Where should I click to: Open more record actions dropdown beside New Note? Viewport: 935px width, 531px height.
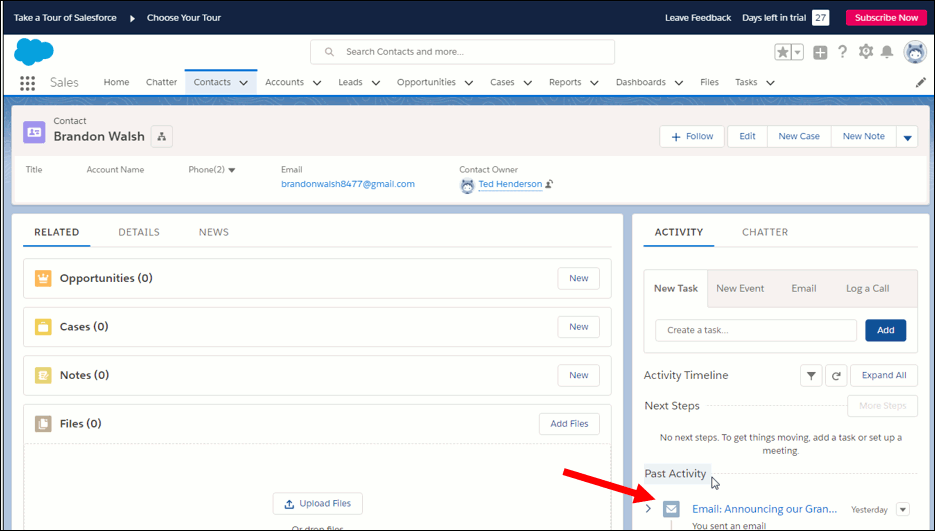[x=907, y=137]
